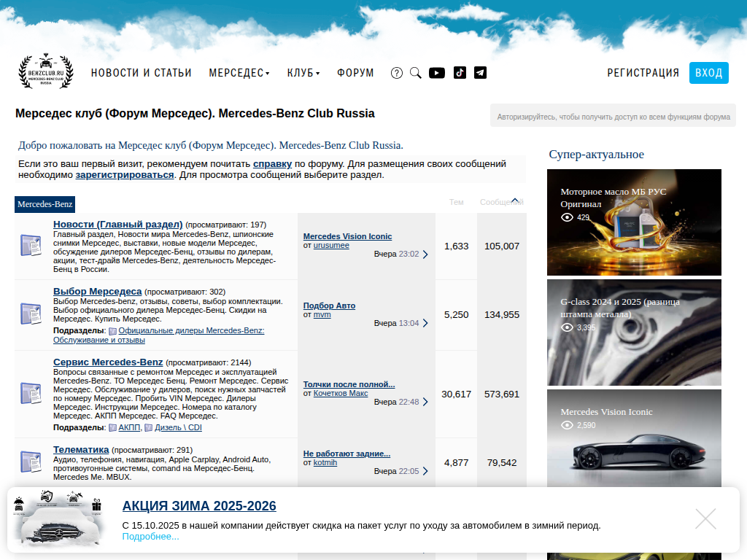
Task: Click the BenzClub.ru laurel logo
Action: click(x=45, y=72)
